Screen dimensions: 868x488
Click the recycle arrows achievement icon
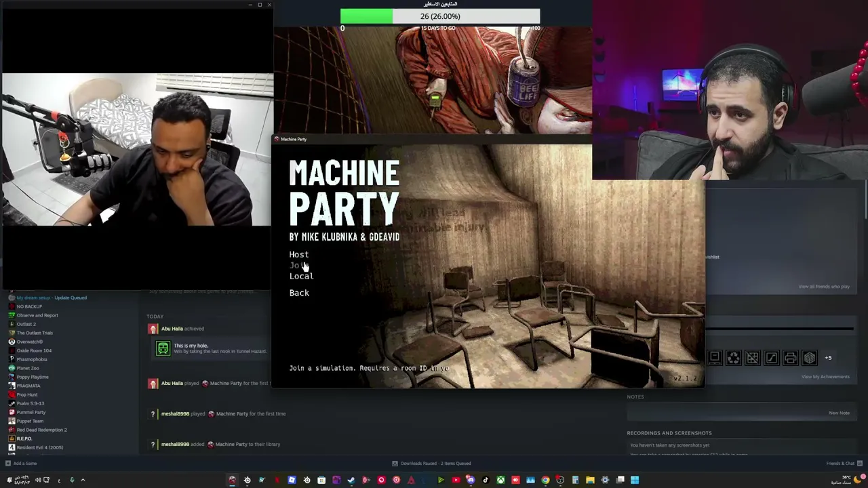tap(734, 357)
